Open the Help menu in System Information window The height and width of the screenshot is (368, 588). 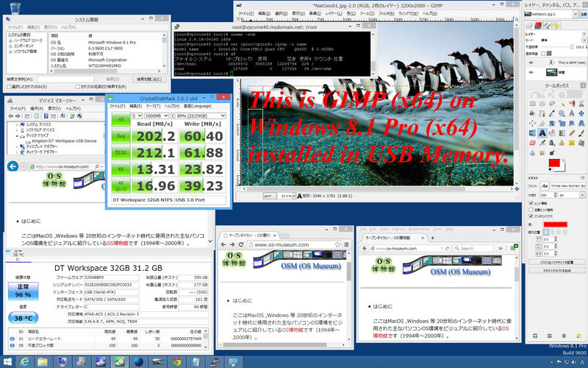tap(68, 27)
